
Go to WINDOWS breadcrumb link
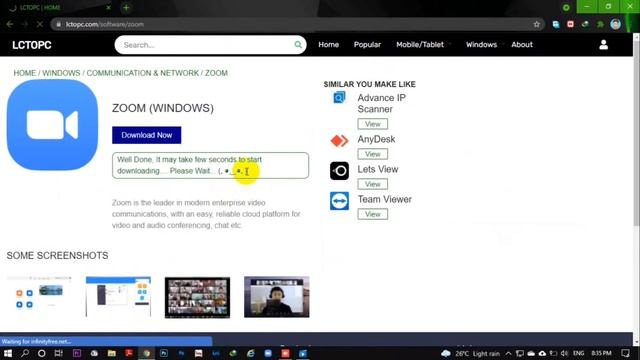[x=61, y=73]
